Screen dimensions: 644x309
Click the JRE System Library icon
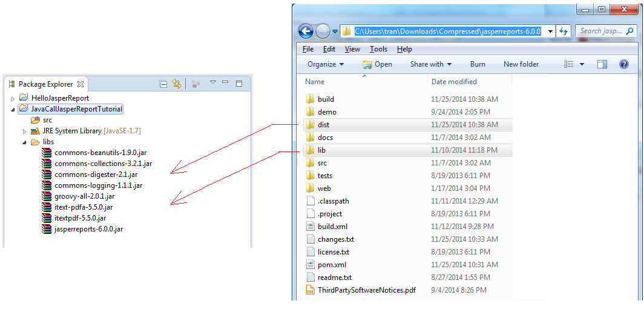tap(35, 131)
